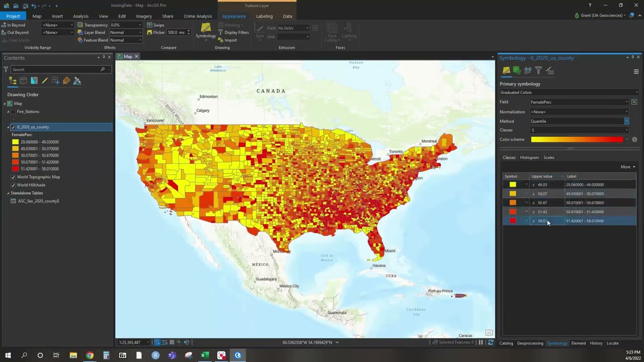Open the History pane tab

click(596, 343)
